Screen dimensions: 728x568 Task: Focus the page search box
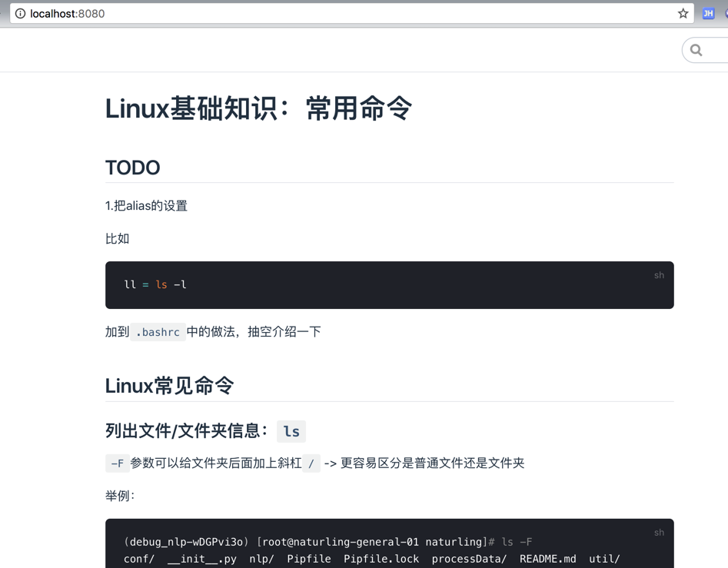tap(705, 50)
